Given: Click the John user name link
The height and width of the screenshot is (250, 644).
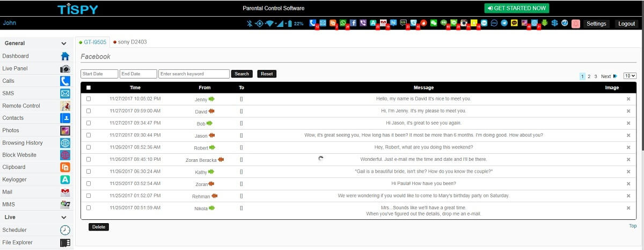Looking at the screenshot, I should 9,23.
